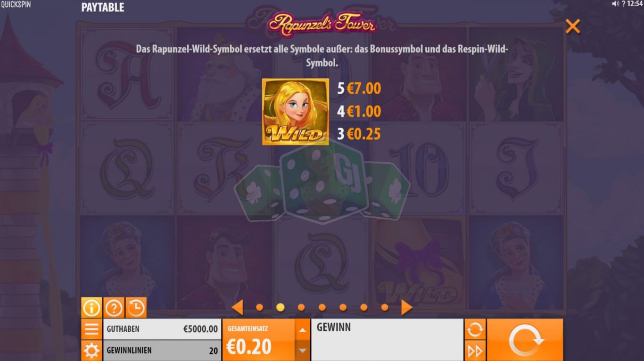Increase total bet with the up arrow
The height and width of the screenshot is (361, 644).
pos(303,329)
